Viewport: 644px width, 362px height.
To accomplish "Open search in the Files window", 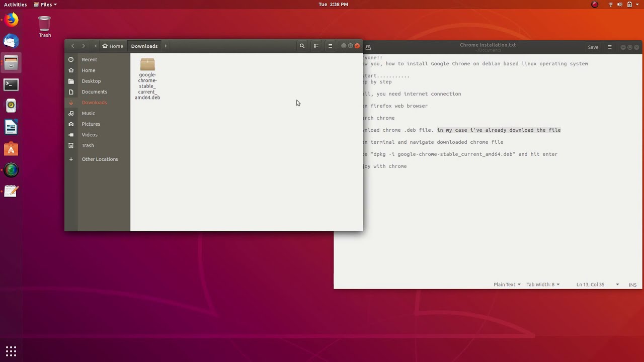I will 302,46.
